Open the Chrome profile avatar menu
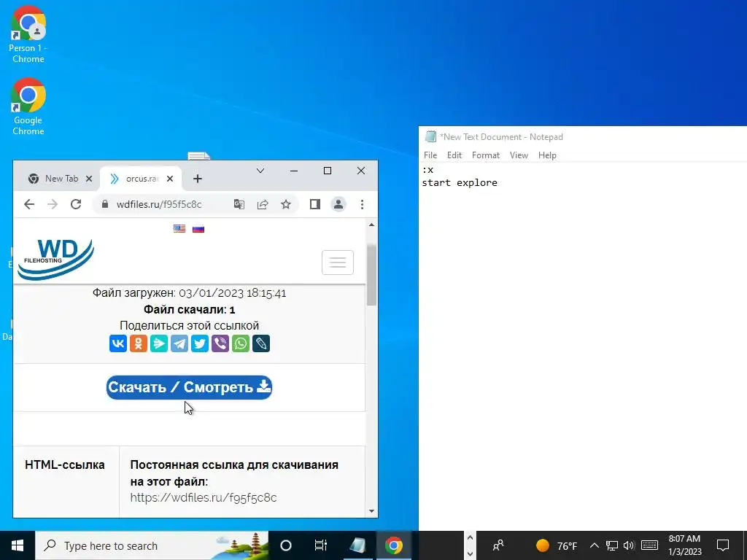 click(x=338, y=204)
